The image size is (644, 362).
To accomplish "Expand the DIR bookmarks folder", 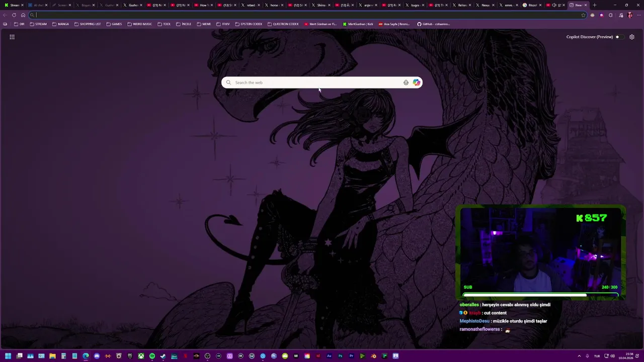I will 19,24.
